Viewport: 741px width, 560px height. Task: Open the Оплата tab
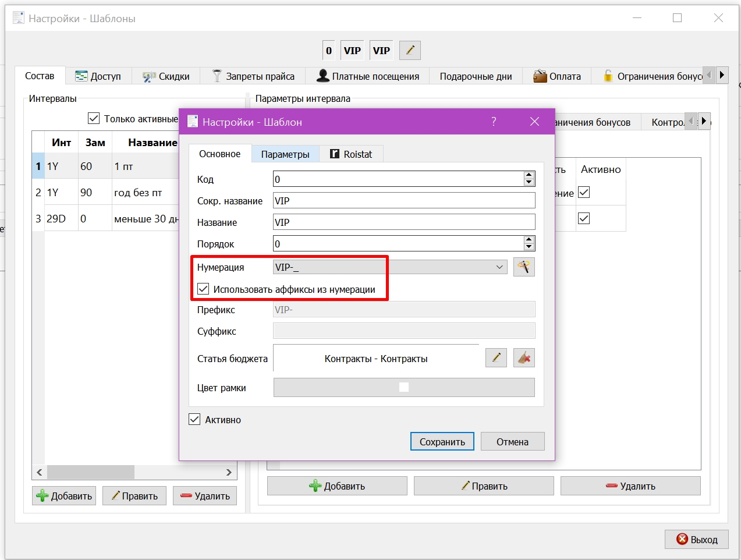pos(556,76)
